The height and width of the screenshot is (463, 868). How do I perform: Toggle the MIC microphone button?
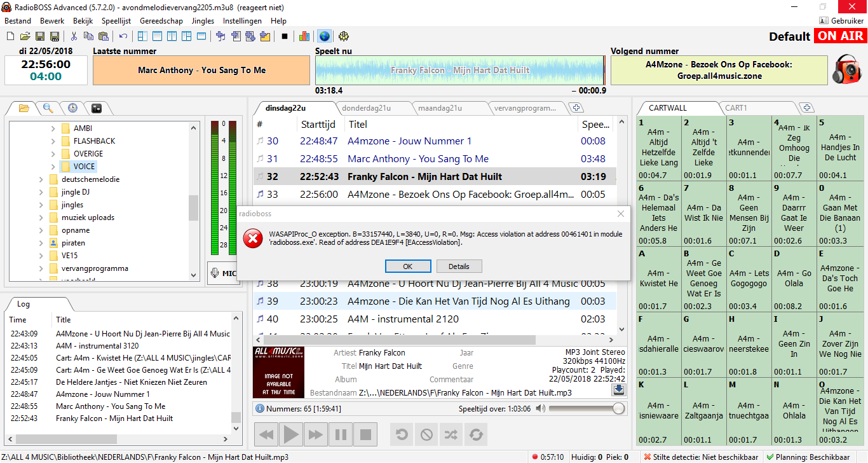[222, 273]
